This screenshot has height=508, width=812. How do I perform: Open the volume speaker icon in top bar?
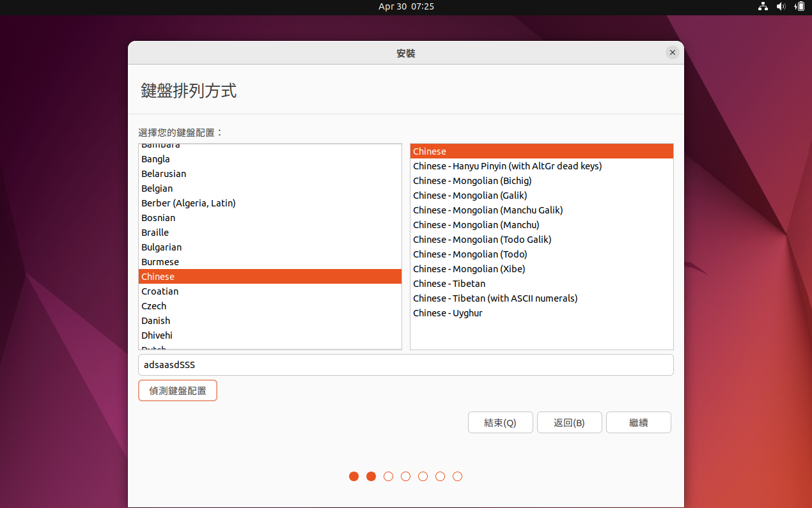click(781, 6)
